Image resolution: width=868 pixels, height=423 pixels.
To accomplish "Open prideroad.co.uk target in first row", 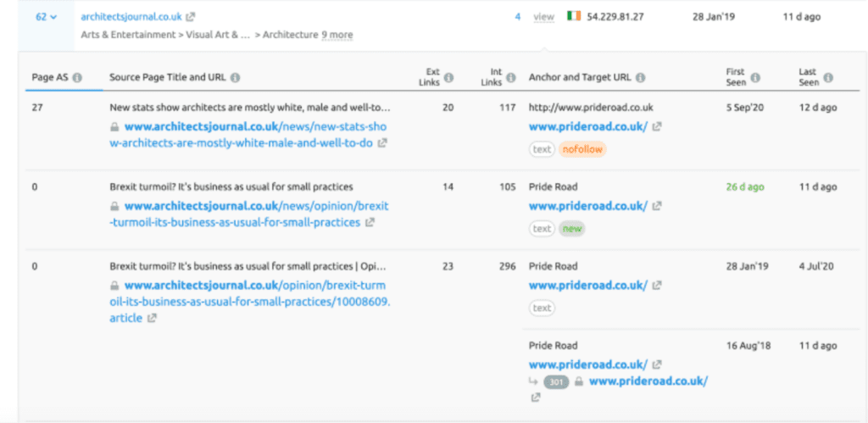I will coord(588,126).
